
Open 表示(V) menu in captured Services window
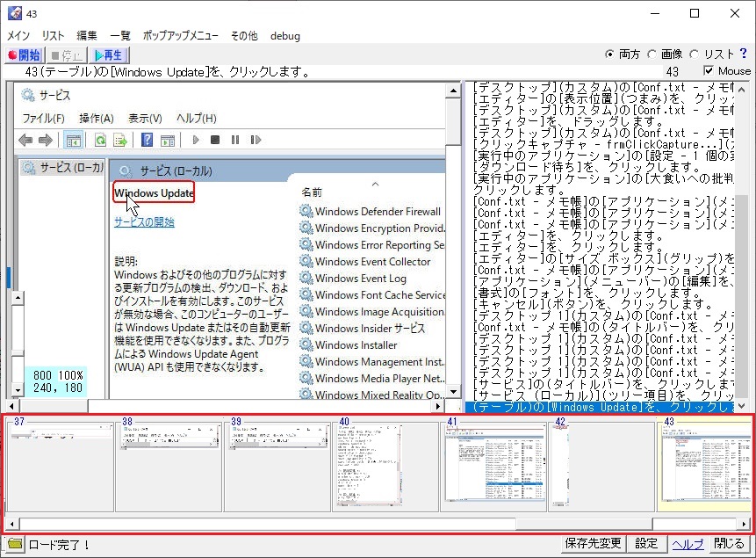(x=145, y=119)
